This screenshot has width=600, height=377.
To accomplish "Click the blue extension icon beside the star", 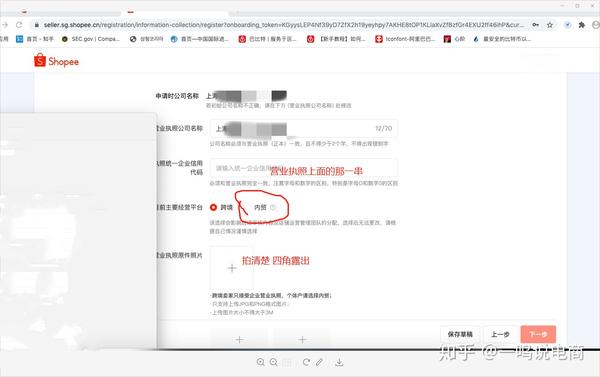I will tap(567, 25).
